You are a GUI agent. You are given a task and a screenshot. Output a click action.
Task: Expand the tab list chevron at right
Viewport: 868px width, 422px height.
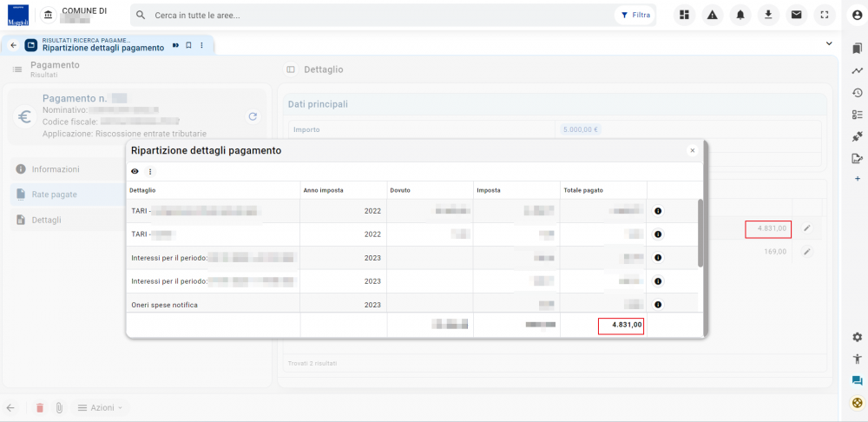click(x=829, y=43)
